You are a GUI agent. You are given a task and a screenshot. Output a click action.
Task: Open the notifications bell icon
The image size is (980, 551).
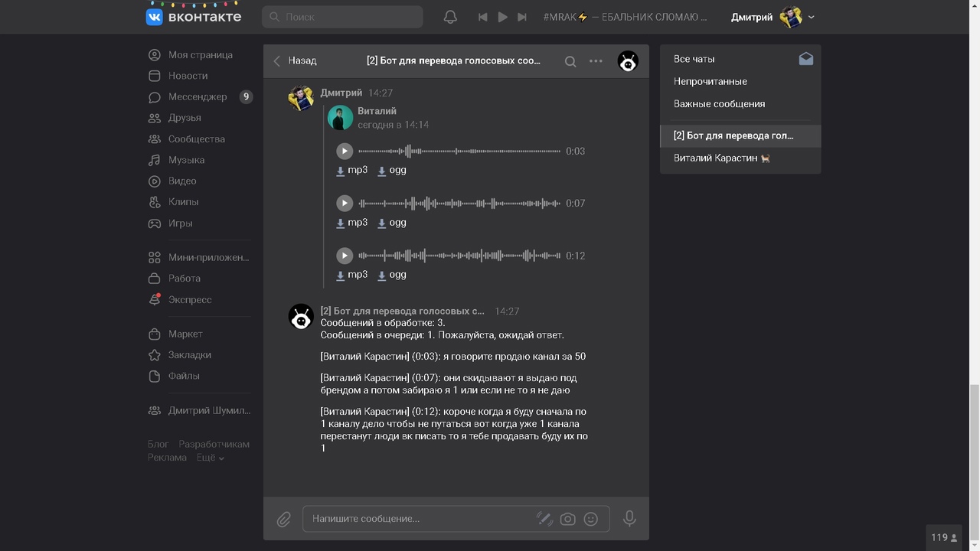pos(450,17)
